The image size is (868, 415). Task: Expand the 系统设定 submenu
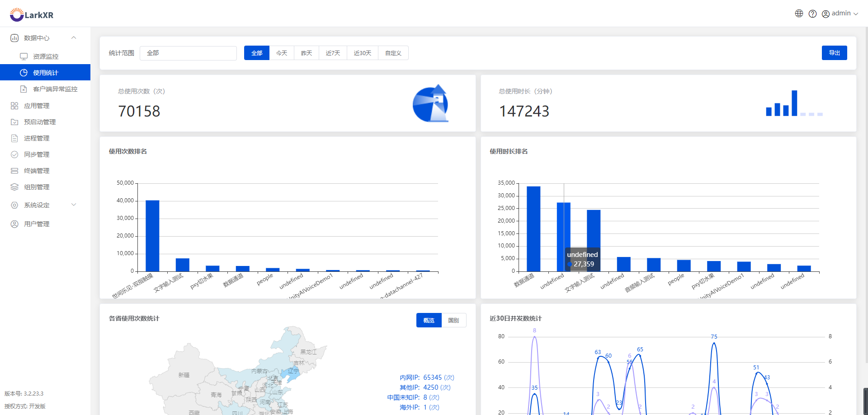(x=74, y=205)
